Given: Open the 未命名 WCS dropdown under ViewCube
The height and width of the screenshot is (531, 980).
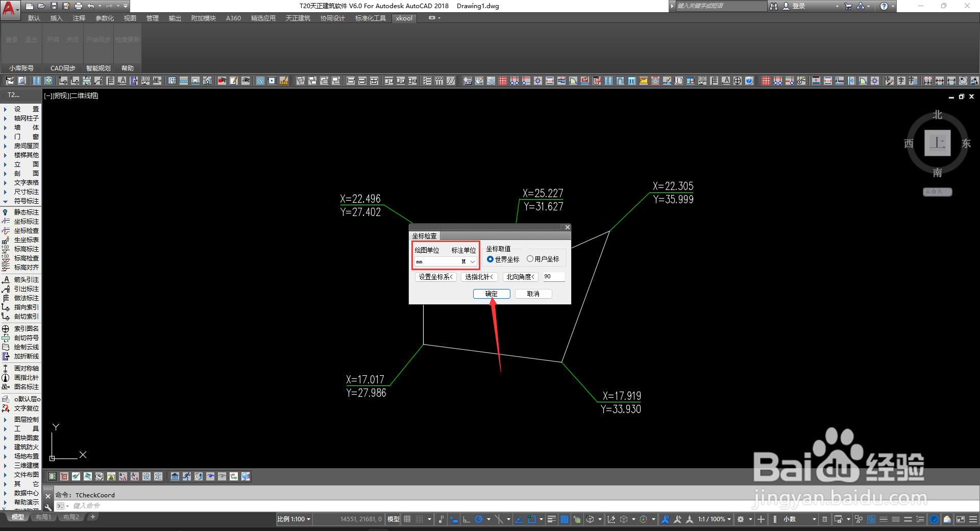Looking at the screenshot, I should (938, 192).
